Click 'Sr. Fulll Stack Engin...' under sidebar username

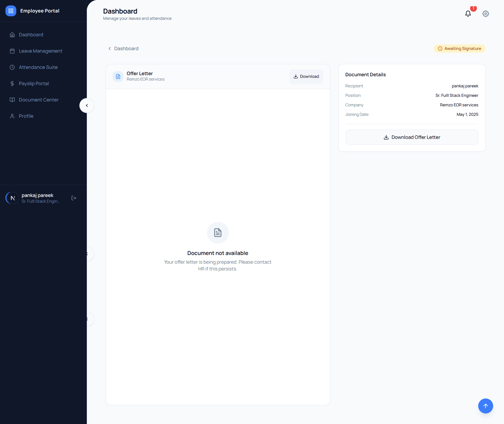(x=41, y=201)
